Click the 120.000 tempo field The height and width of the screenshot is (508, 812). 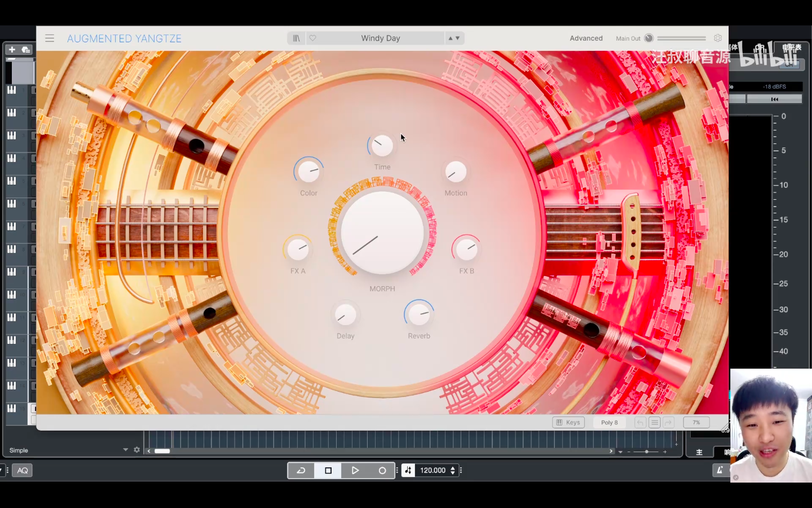(x=433, y=470)
